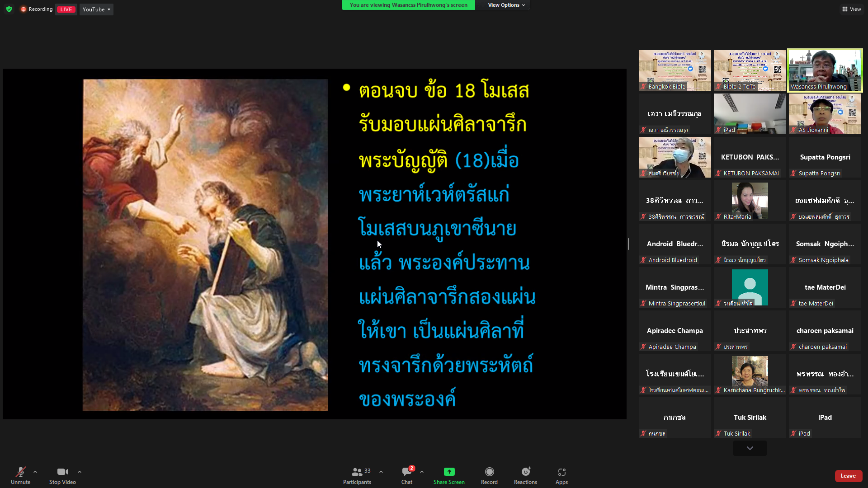The image size is (868, 488).
Task: Click the red LIVE indicator
Action: tap(66, 9)
